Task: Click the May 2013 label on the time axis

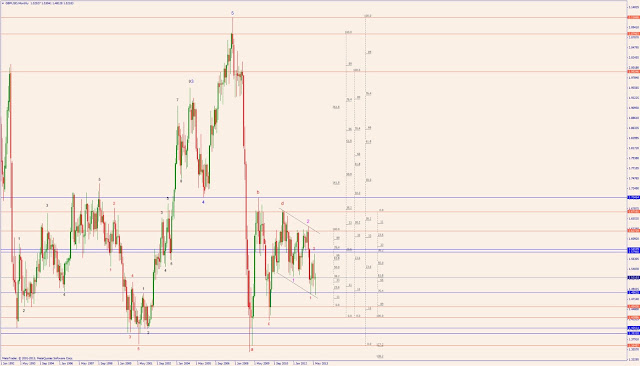Action: [x=322, y=363]
